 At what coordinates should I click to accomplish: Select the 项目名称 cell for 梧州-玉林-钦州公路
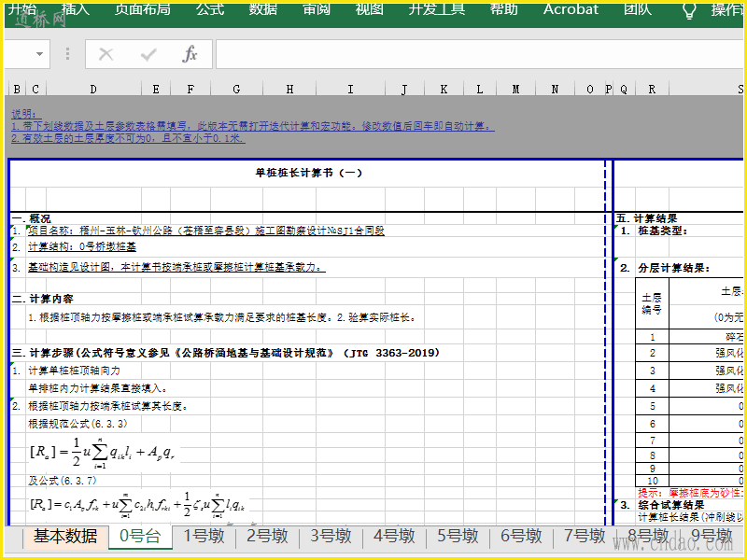tap(206, 231)
